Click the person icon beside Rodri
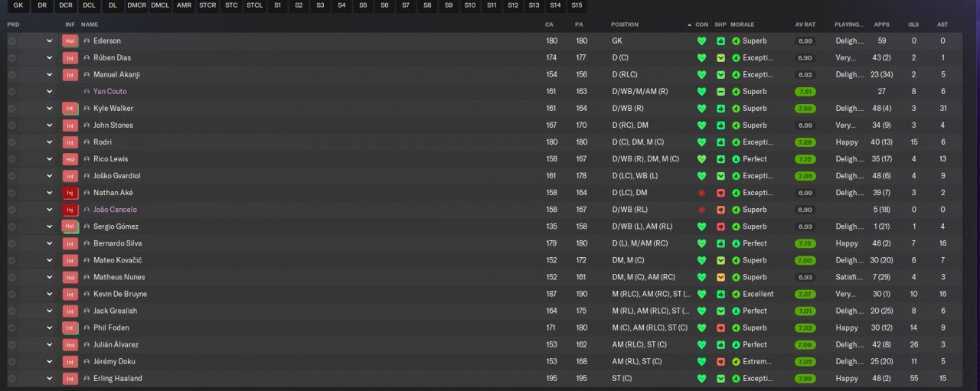Viewport: 980px width, 391px height. tap(87, 142)
